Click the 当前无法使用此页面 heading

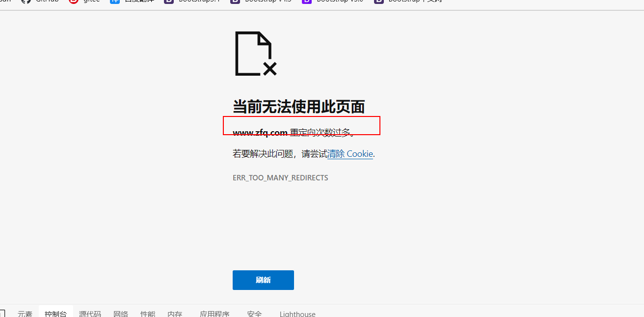(298, 106)
